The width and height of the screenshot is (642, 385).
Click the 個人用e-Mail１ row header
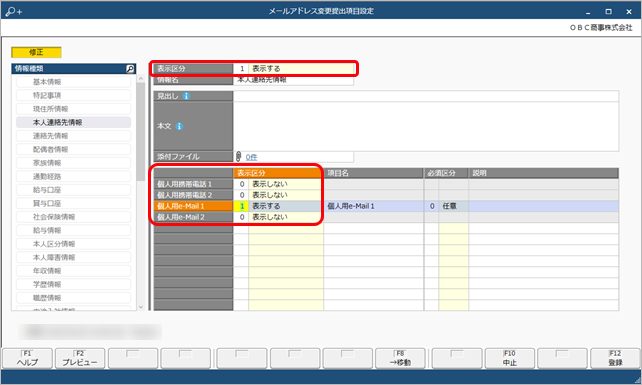(x=193, y=206)
